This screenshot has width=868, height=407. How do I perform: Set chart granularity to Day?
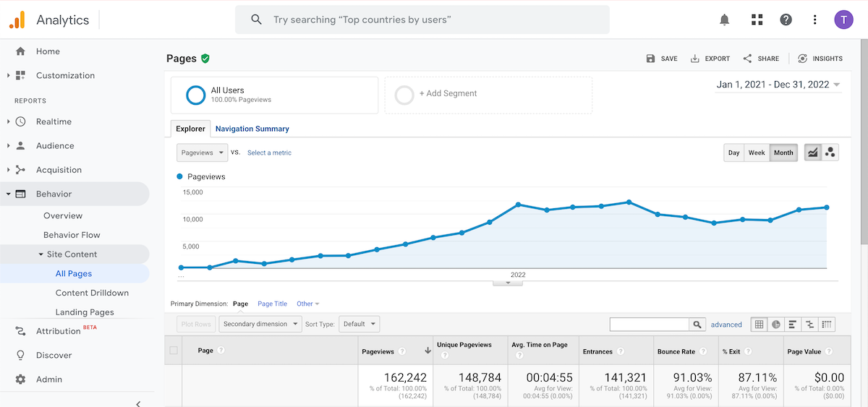(x=734, y=153)
